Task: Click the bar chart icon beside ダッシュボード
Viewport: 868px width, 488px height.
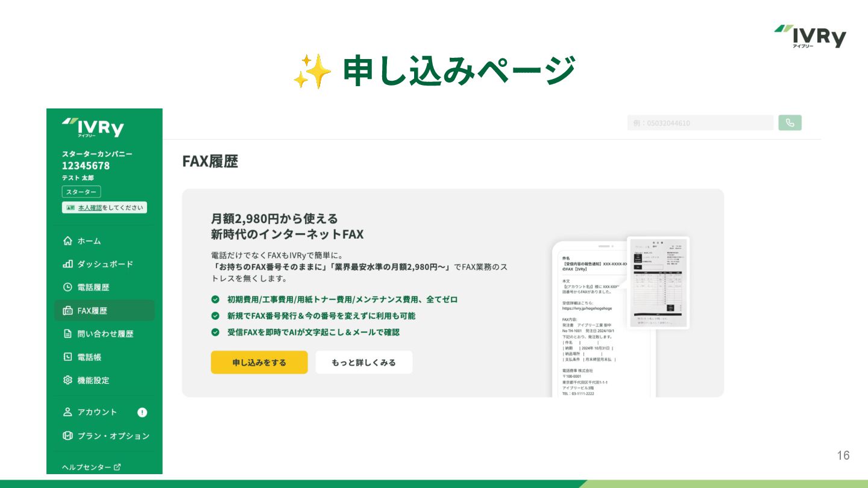Action: [x=68, y=264]
